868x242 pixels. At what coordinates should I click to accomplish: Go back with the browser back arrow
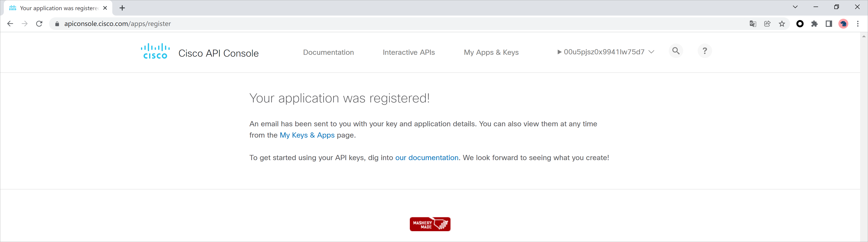click(10, 23)
